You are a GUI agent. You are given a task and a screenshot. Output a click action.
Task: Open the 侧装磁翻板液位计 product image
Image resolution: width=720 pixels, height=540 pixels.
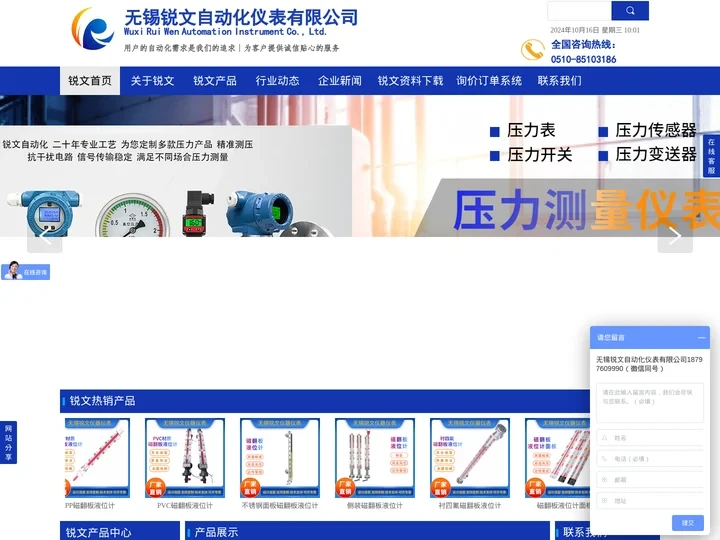click(375, 458)
